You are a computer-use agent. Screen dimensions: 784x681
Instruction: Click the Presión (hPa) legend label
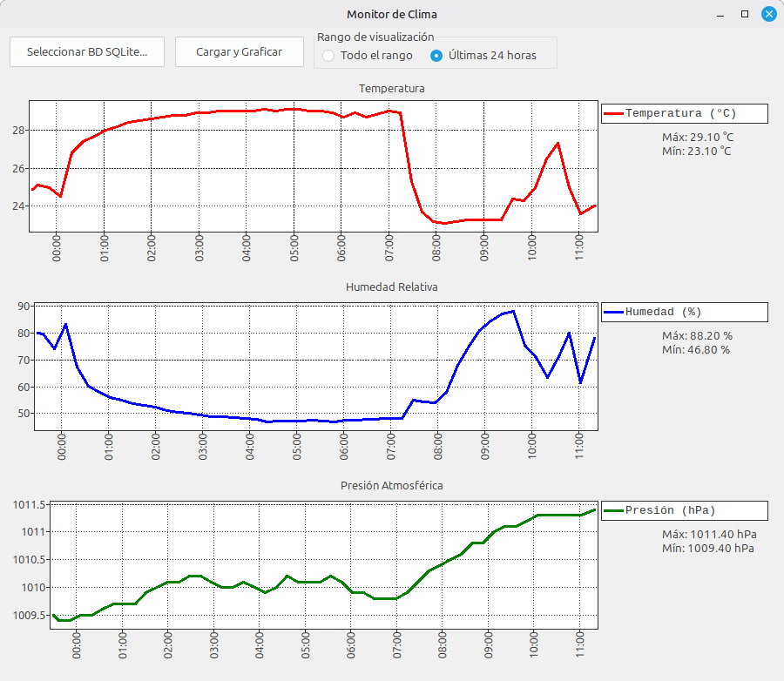tap(670, 510)
